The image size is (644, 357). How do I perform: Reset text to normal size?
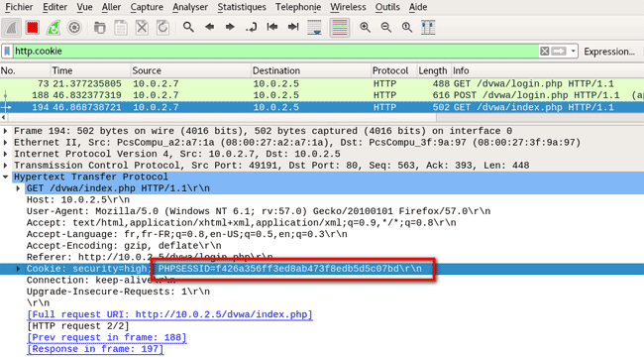click(407, 27)
